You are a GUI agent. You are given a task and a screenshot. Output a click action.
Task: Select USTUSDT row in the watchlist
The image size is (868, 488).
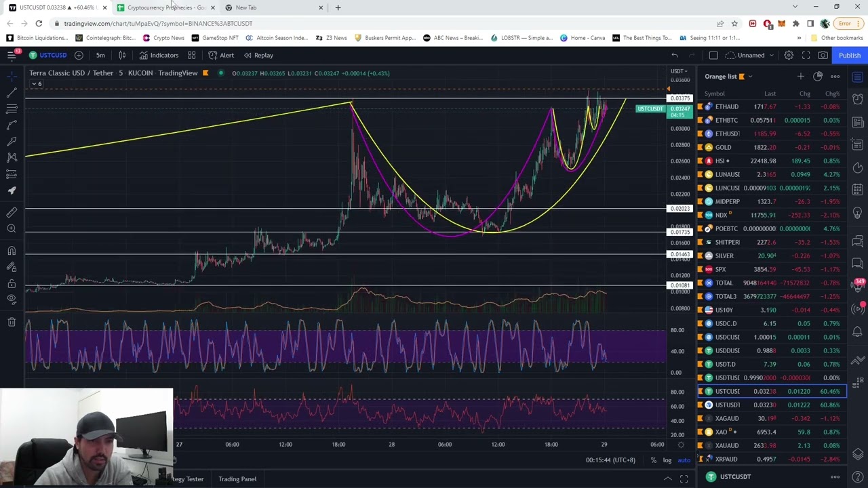tap(772, 405)
